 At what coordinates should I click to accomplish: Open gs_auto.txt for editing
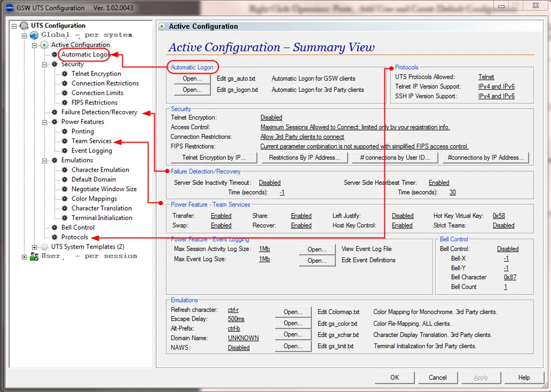pos(192,79)
